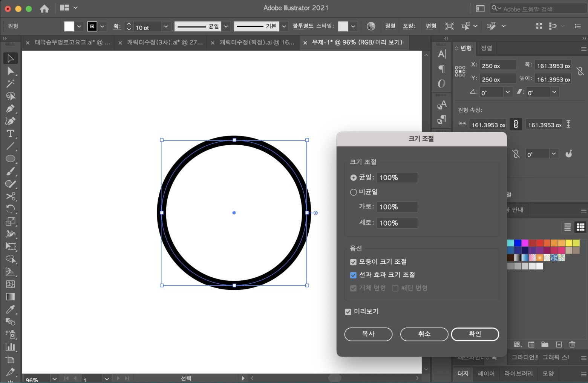
Task: Select the Selection tool in the toolbar
Action: [x=10, y=58]
